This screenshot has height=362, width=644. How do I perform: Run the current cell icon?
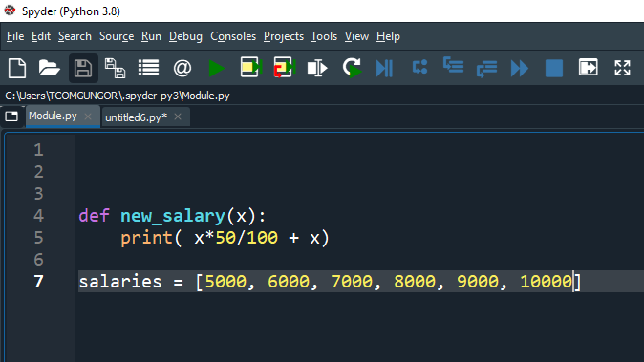(251, 67)
